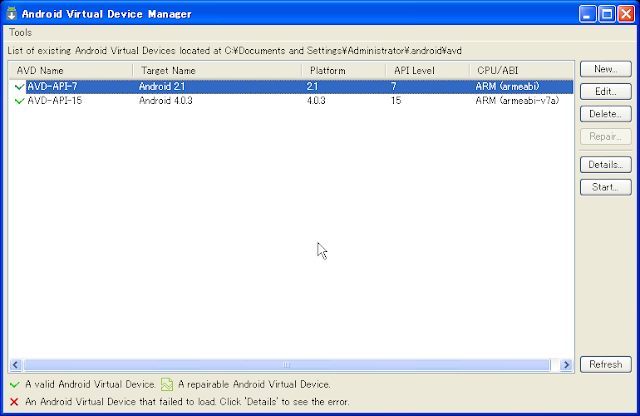Click the repairable device legend icon
The height and width of the screenshot is (416, 640).
pyautogui.click(x=167, y=385)
